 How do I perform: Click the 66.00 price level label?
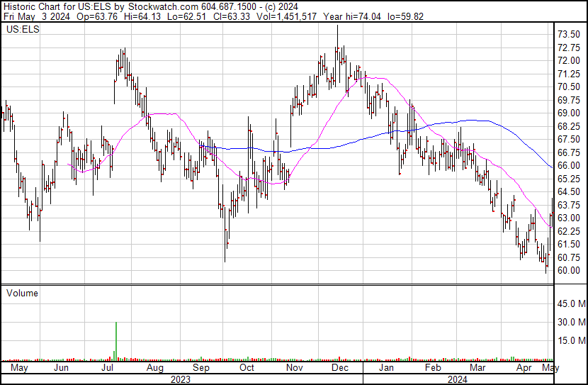click(570, 165)
